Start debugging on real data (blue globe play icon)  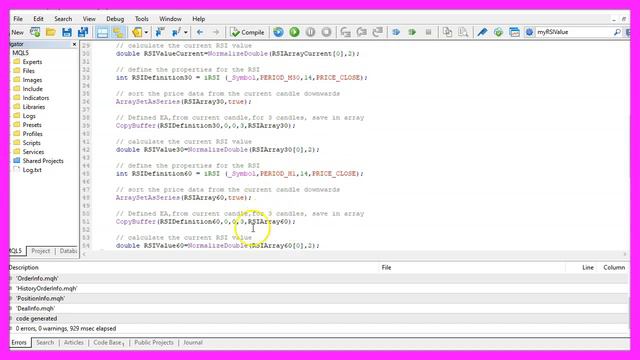(x=278, y=32)
